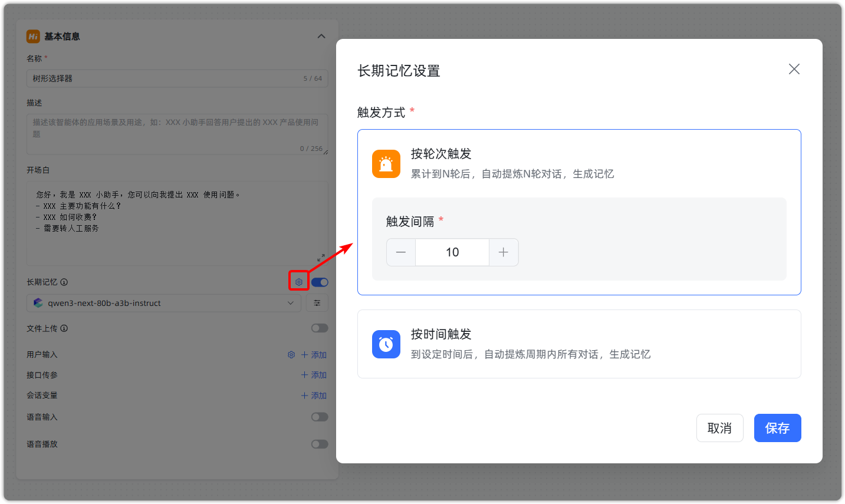Click the 描述 text area
The height and width of the screenshot is (504, 845).
coord(177,134)
